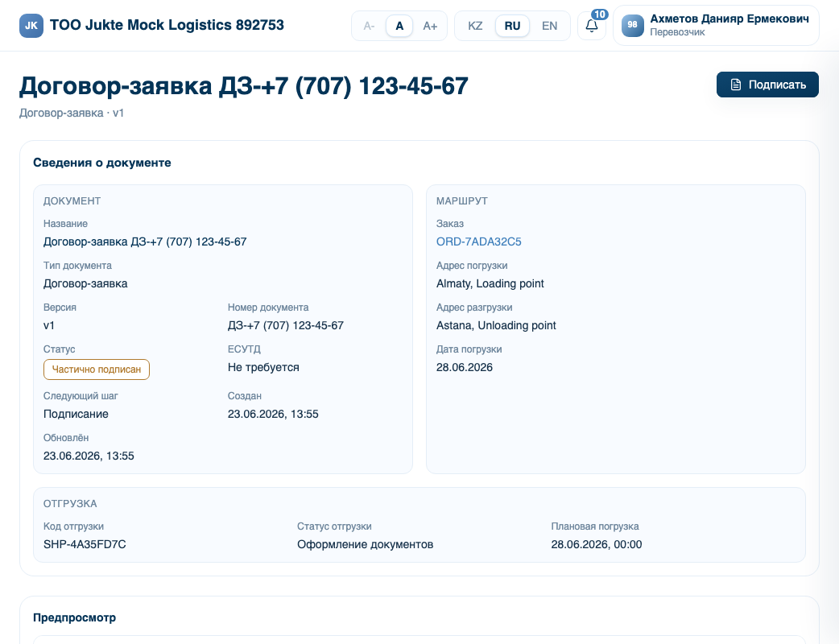This screenshot has height=644, width=839.
Task: Click shipment status Оформление документов
Action: point(365,544)
